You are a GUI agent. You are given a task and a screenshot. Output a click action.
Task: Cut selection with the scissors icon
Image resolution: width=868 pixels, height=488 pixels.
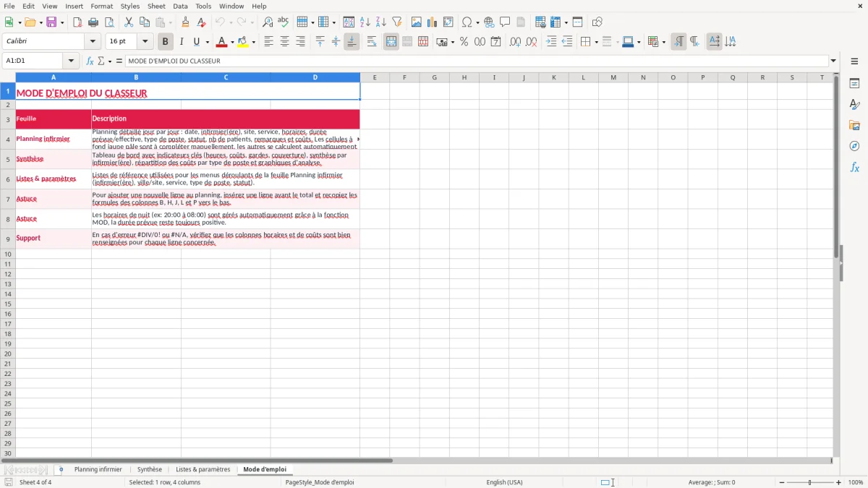(x=129, y=22)
